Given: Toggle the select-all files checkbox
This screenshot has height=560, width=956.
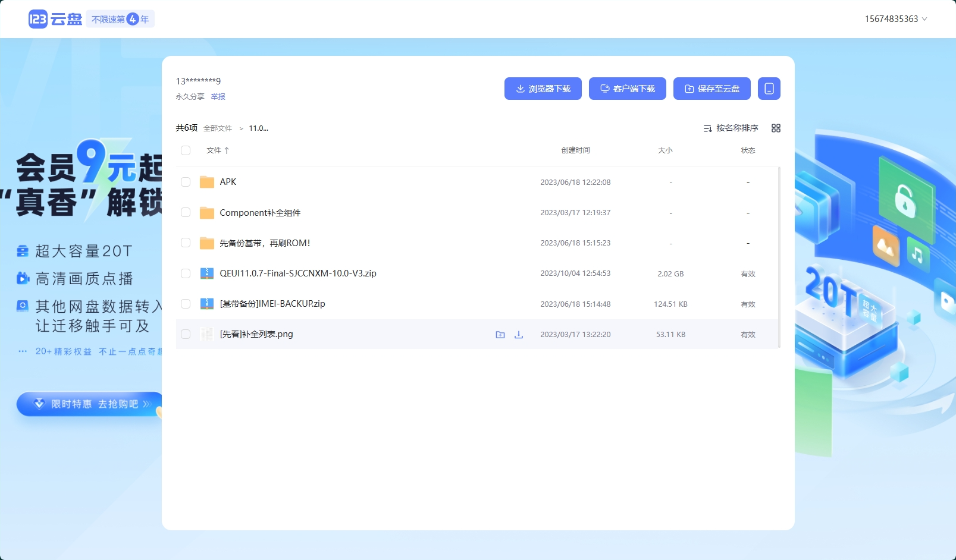Looking at the screenshot, I should (186, 150).
